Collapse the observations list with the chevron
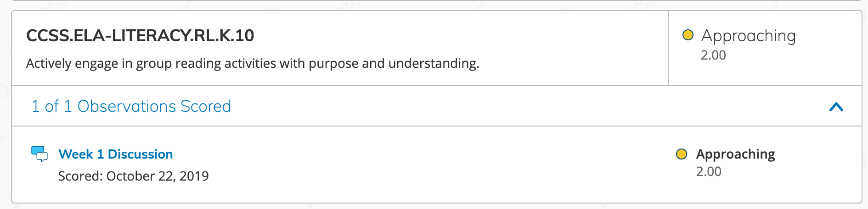 coord(836,107)
